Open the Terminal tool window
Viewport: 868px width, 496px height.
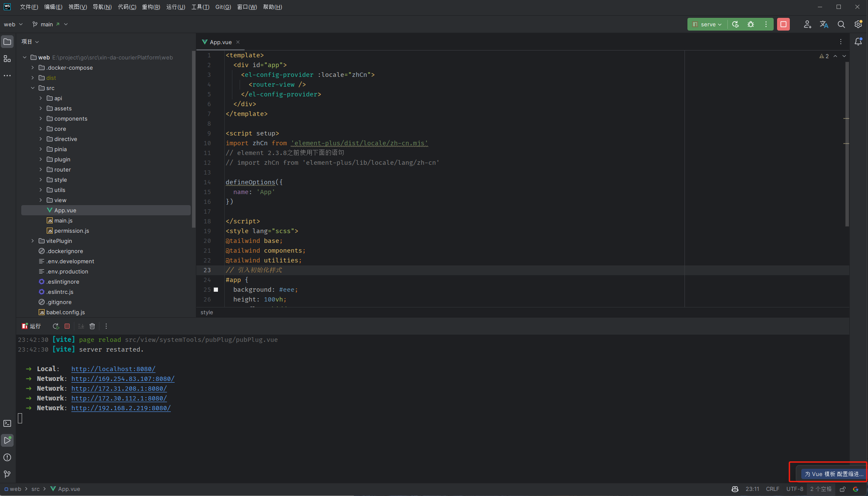coord(7,423)
